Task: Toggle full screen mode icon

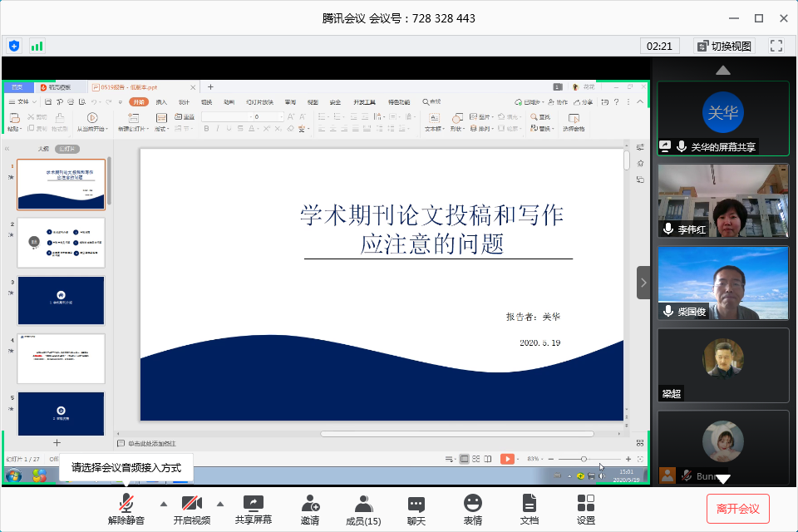Action: (x=776, y=46)
